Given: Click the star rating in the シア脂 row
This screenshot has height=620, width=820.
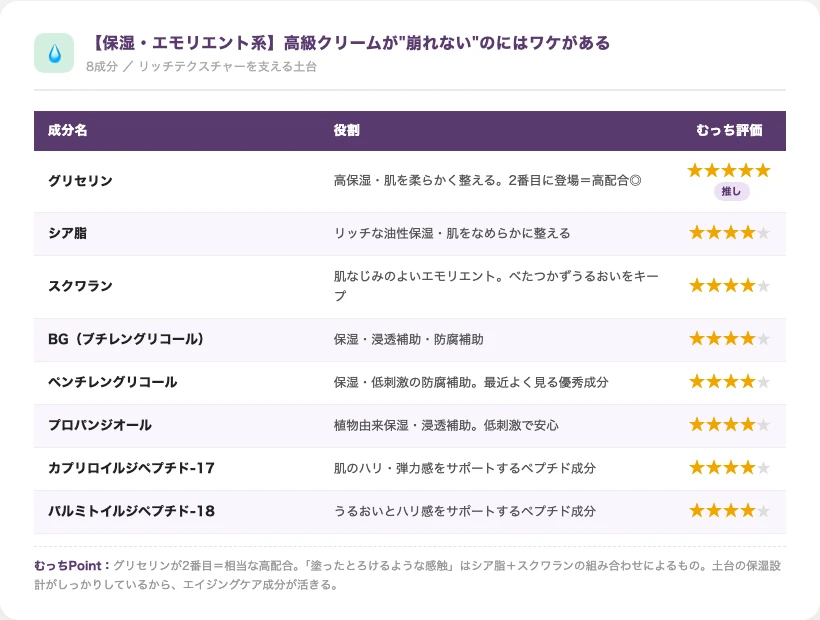Looking at the screenshot, I should click(729, 232).
